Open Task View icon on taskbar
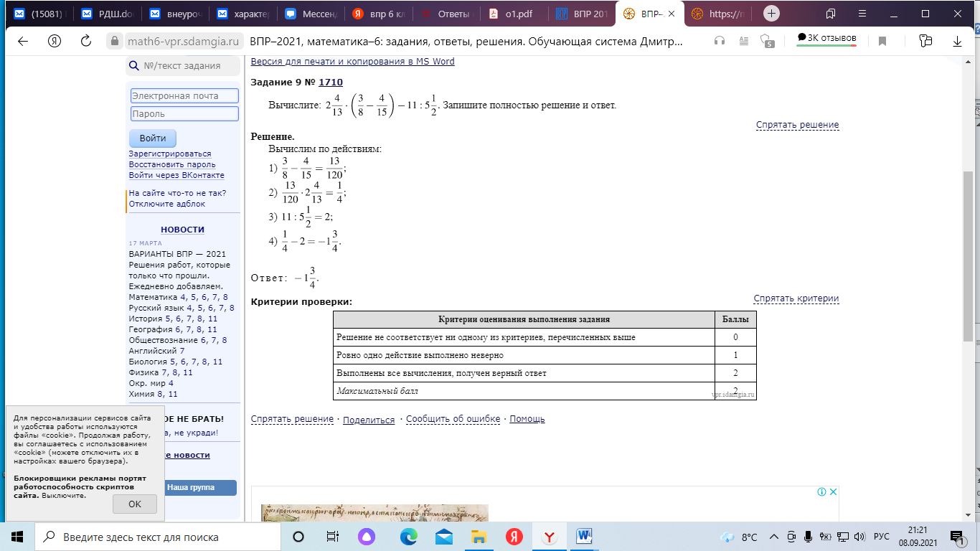Image resolution: width=980 pixels, height=551 pixels. coord(333,537)
